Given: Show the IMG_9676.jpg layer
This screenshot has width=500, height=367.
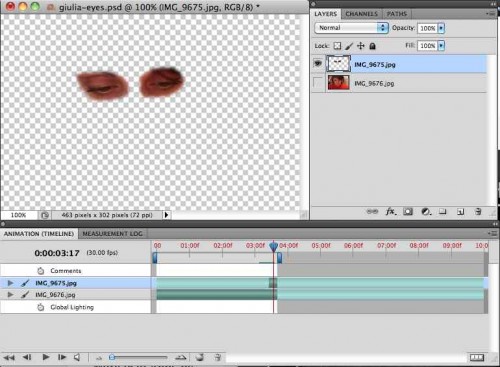Looking at the screenshot, I should pyautogui.click(x=318, y=83).
